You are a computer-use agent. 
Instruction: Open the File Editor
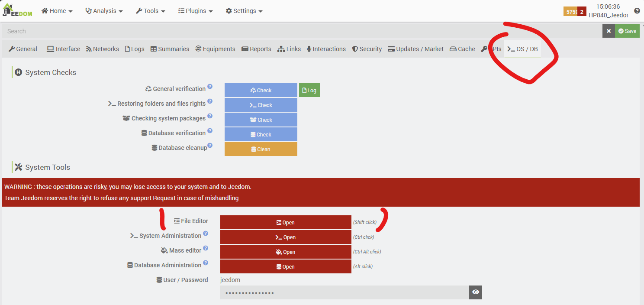286,223
